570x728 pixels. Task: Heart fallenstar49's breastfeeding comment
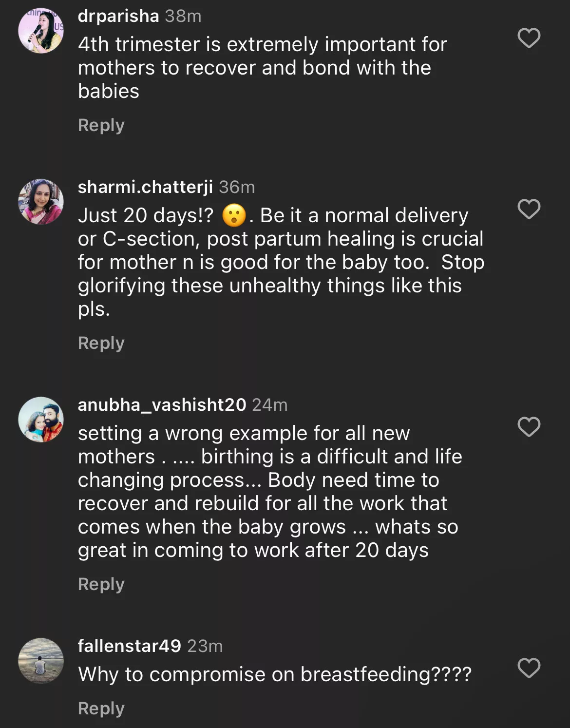[529, 668]
